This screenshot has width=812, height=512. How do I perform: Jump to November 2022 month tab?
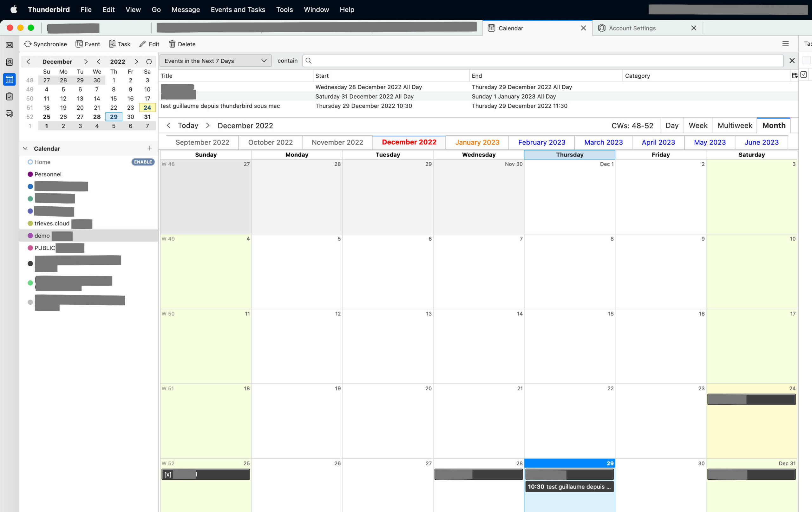click(x=337, y=142)
